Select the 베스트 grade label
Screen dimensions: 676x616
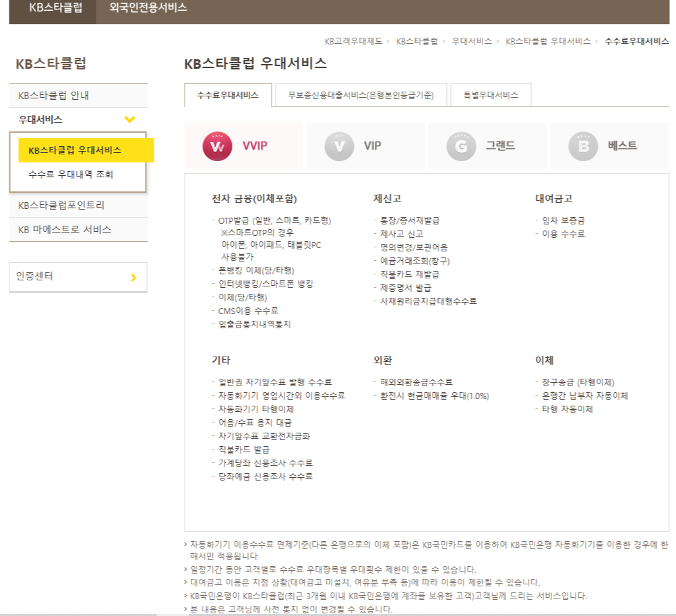point(623,146)
